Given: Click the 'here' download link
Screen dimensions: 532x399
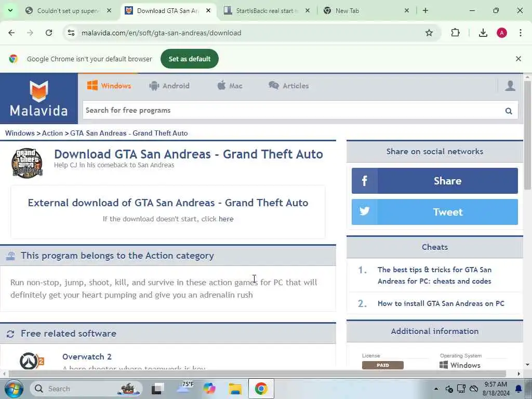Looking at the screenshot, I should [226, 219].
